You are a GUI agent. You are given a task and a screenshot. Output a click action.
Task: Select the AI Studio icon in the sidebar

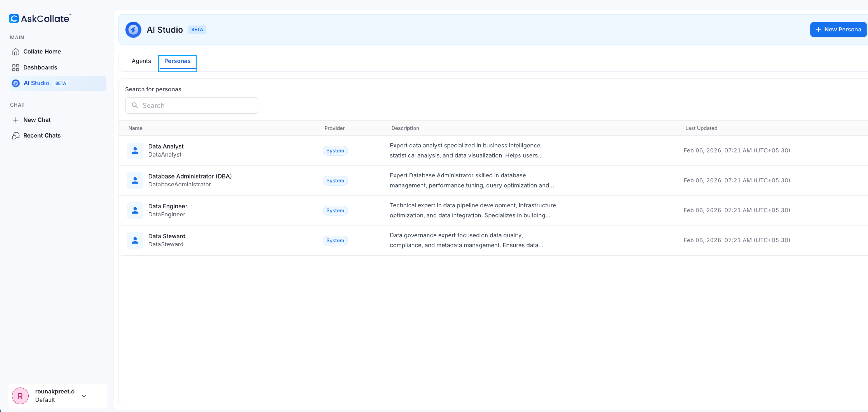pos(16,83)
